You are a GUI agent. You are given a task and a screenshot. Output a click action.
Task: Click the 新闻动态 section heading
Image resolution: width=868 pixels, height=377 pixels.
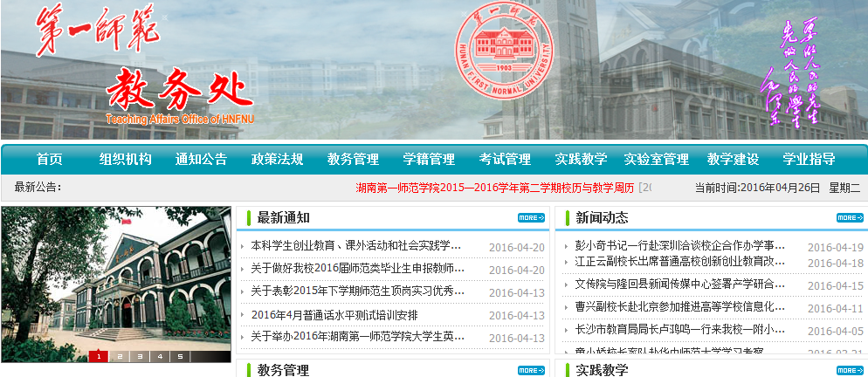[x=603, y=217]
